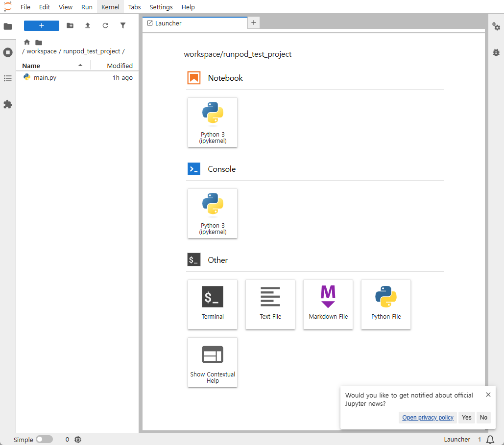Toggle Simple interface mode switch
The image size is (504, 445).
pos(45,439)
